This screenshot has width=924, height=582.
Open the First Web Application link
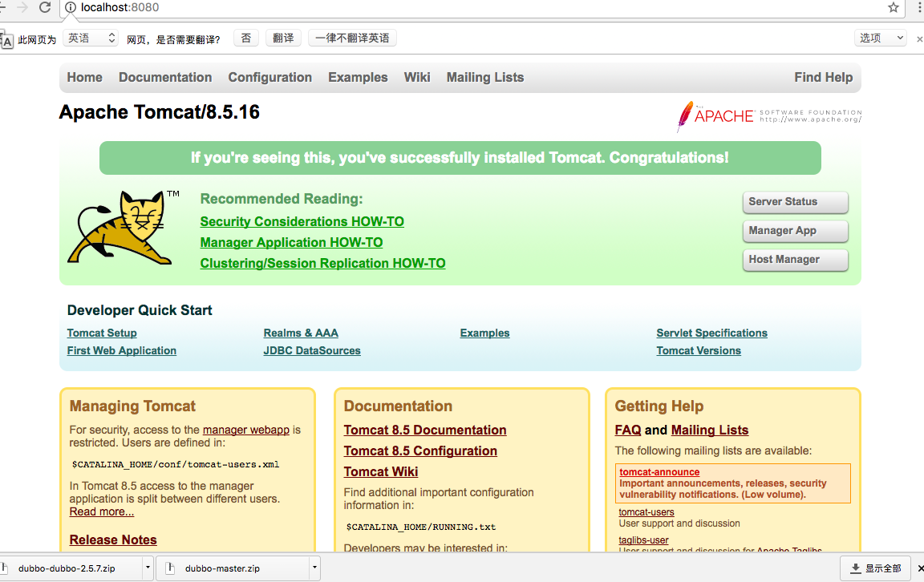click(x=121, y=350)
